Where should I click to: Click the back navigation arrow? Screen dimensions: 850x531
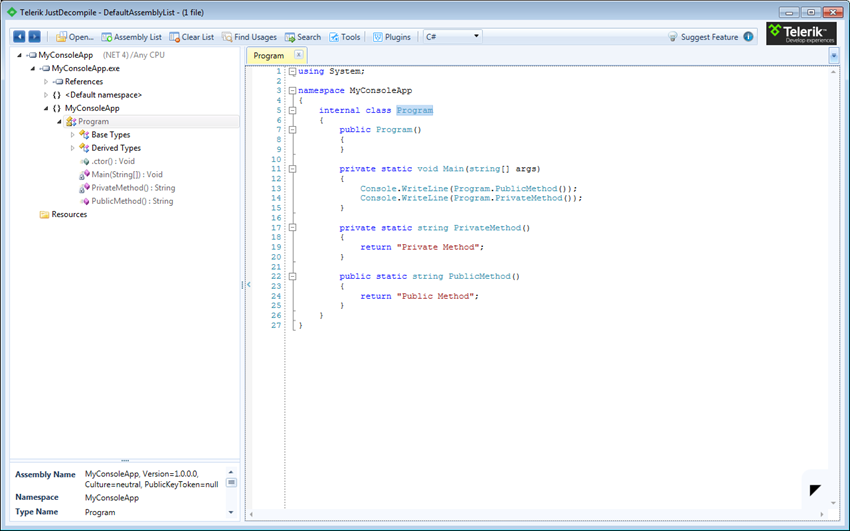19,37
